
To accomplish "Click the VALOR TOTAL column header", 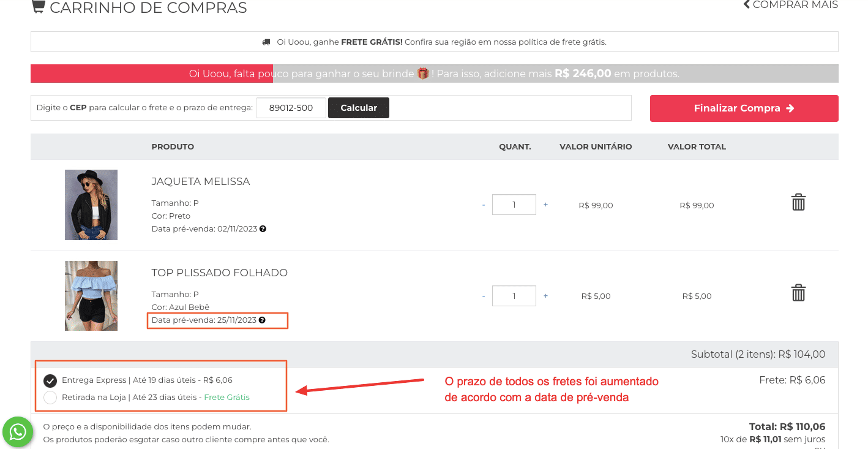I will [x=697, y=147].
